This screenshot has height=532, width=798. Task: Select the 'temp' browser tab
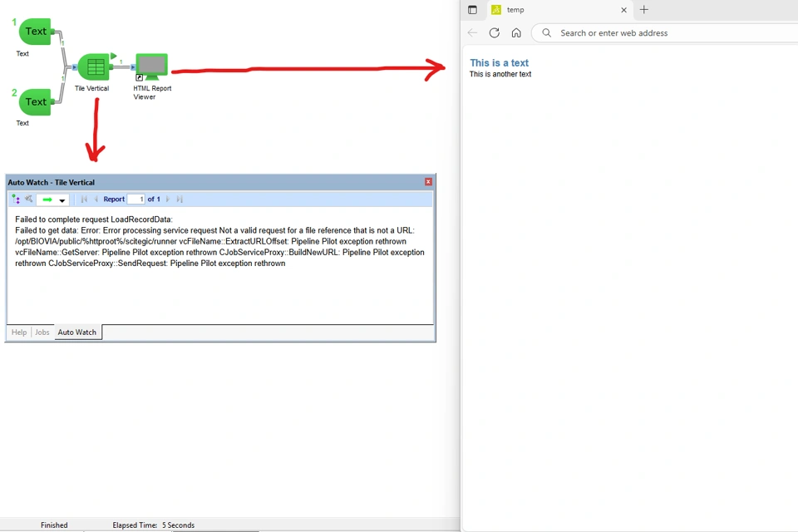pos(549,10)
